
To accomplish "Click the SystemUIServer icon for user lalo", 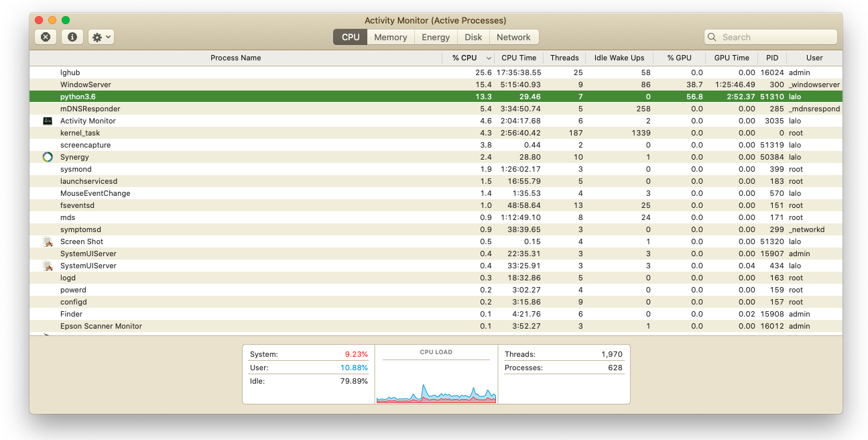I will [x=48, y=266].
